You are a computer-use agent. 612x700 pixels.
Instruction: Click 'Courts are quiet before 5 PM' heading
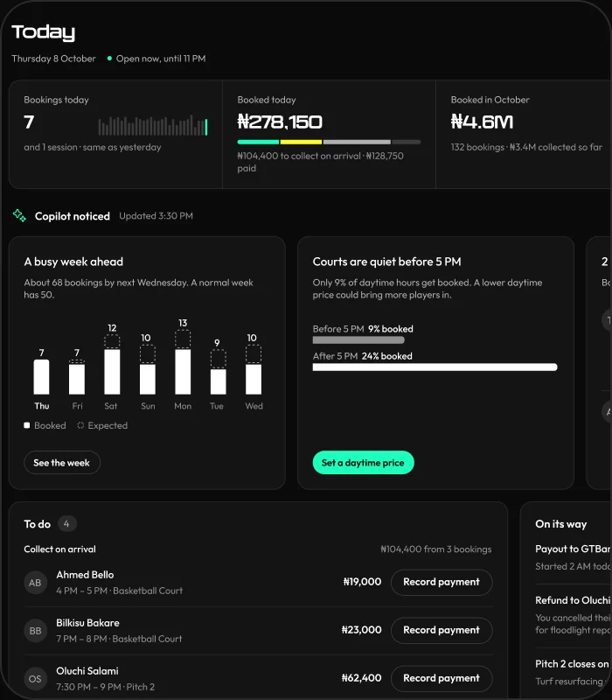tap(386, 262)
